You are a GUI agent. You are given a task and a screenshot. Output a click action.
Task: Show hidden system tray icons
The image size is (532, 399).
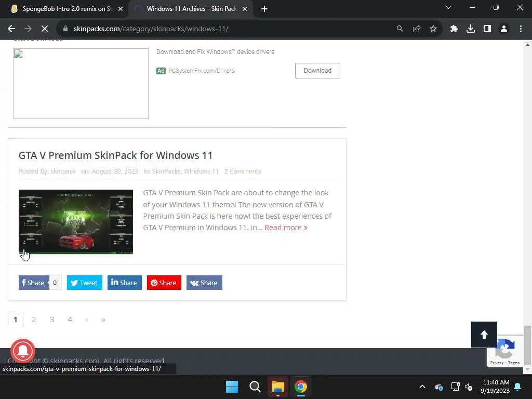422,387
